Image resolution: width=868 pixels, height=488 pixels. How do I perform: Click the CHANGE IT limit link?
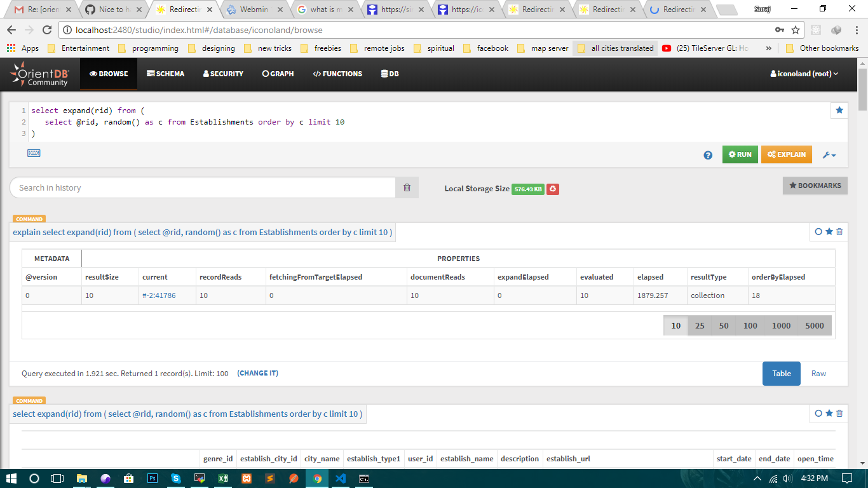[257, 373]
